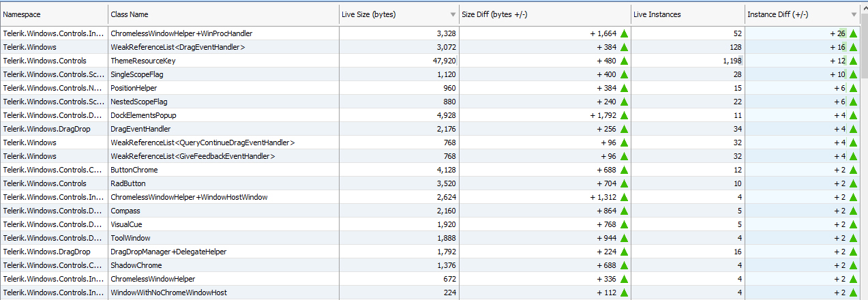
Task: Click the green instance arrow in the ShadowChrome row
Action: [853, 265]
